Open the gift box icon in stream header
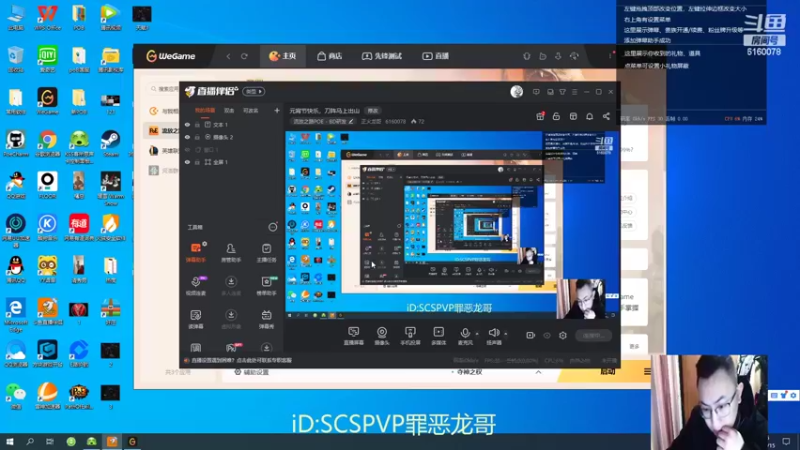The image size is (800, 450). [x=540, y=116]
